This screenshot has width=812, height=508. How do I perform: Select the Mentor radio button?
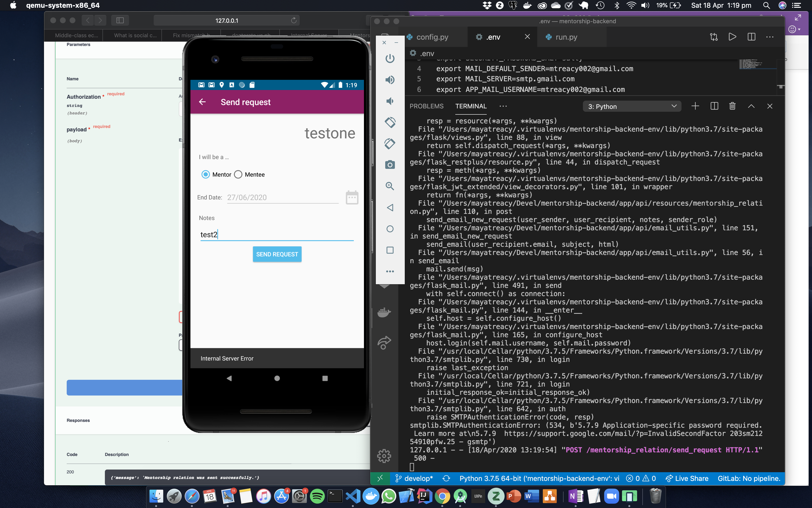(x=206, y=174)
